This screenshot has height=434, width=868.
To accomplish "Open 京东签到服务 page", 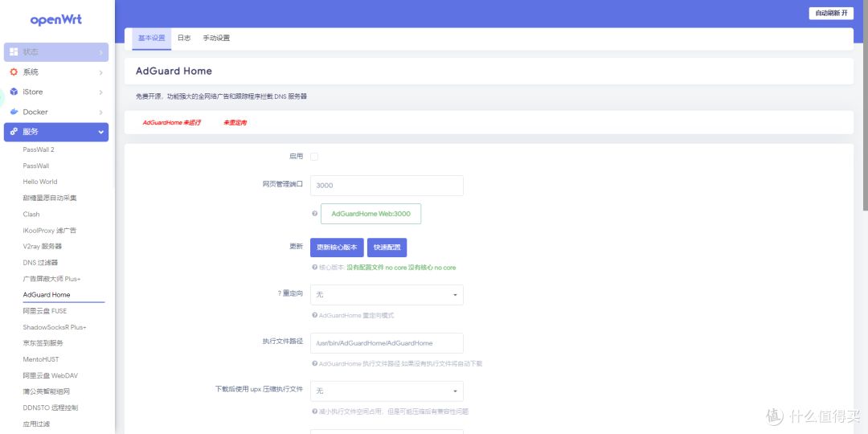I will point(43,343).
